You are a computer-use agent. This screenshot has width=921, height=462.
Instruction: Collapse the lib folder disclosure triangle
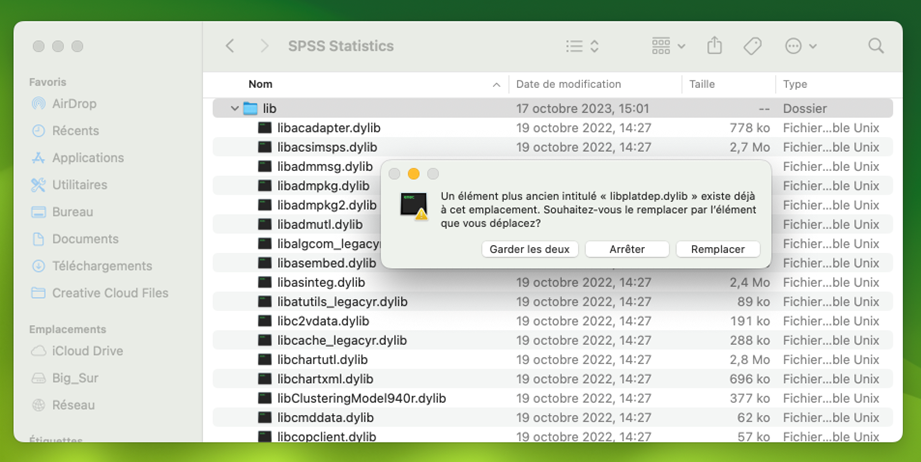click(x=235, y=108)
